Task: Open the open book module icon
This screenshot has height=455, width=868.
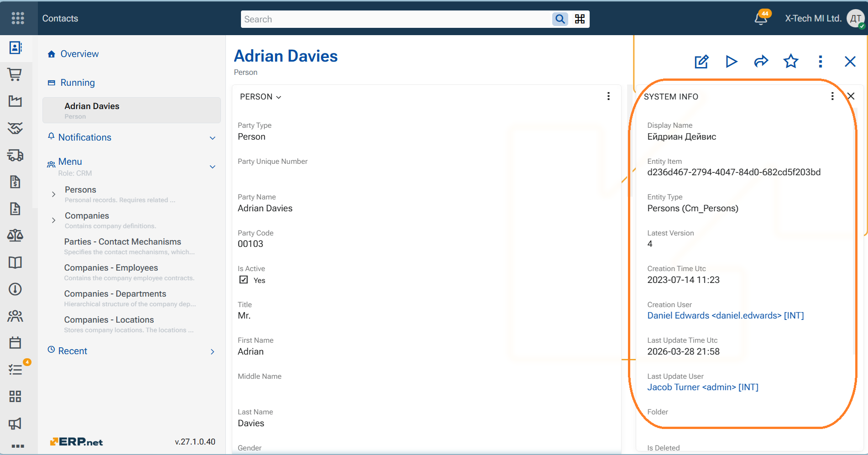Action: [16, 262]
